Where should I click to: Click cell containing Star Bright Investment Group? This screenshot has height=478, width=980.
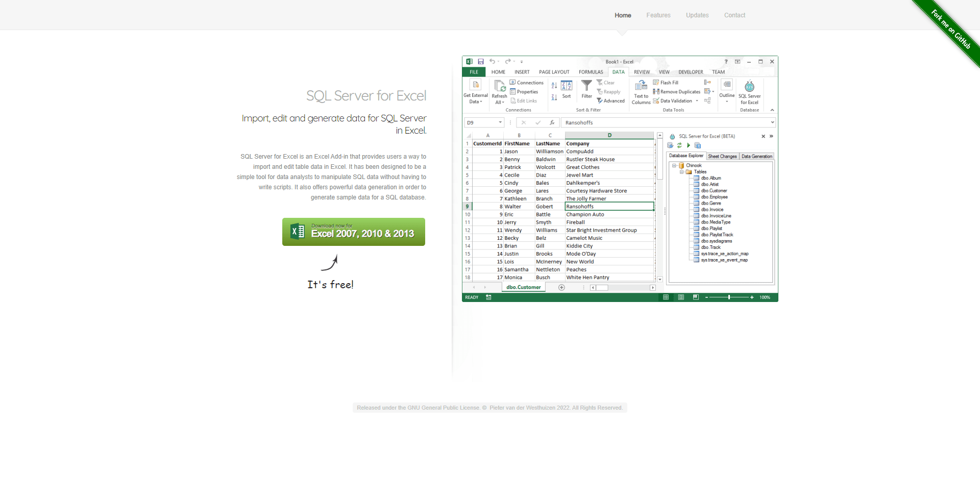coord(609,230)
